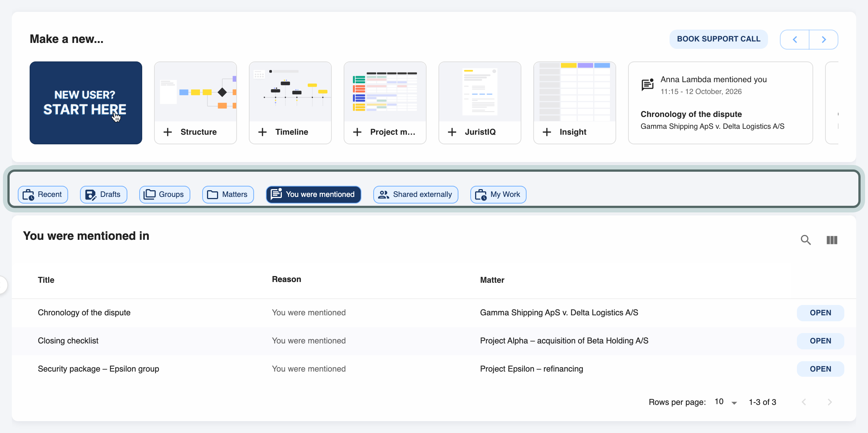
Task: Click the search magnifier icon
Action: pos(805,240)
